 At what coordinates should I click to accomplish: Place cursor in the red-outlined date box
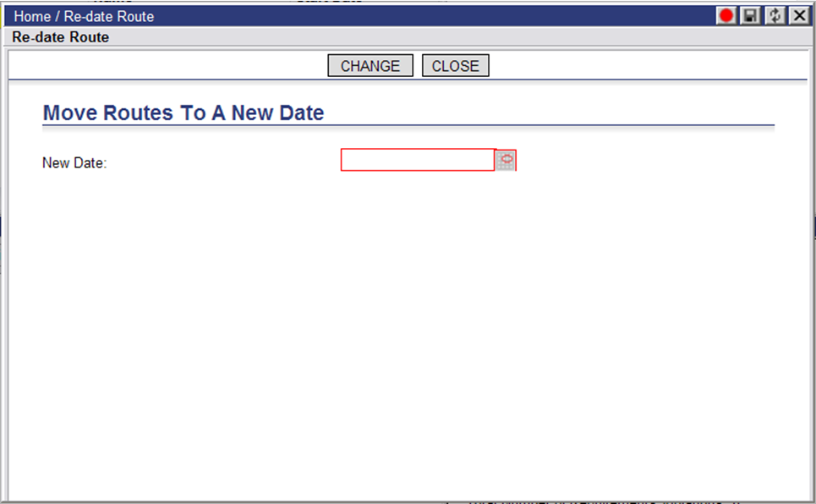click(x=418, y=160)
